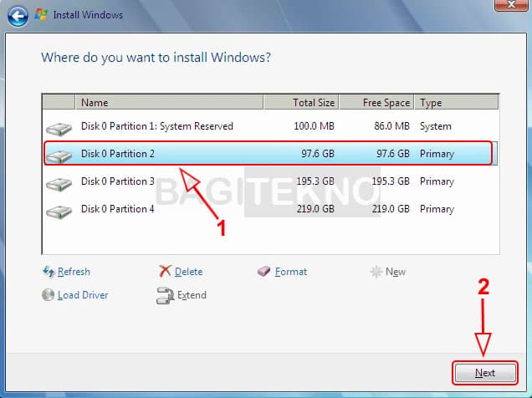Click the disk icon beside Disk 0 Partition 3

[59, 184]
